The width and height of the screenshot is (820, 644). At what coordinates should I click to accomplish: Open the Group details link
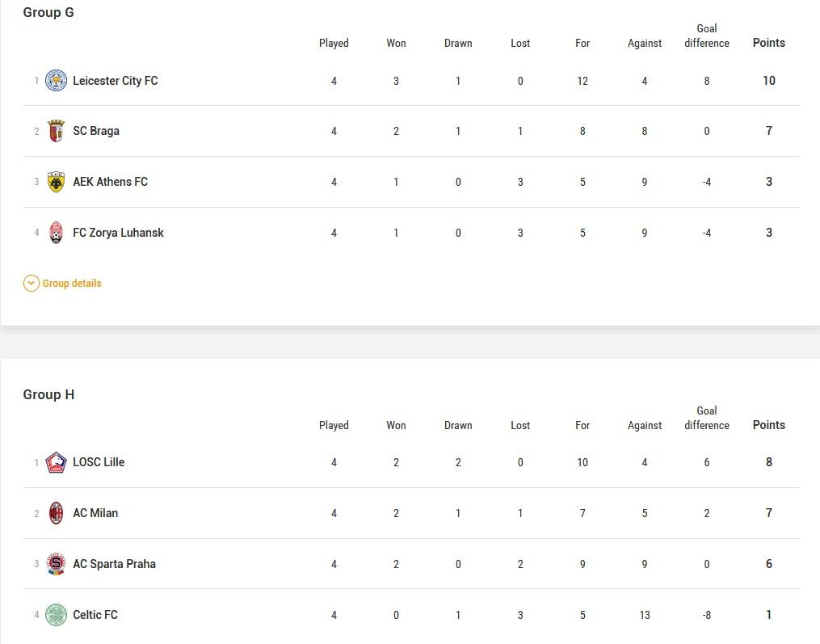coord(72,284)
